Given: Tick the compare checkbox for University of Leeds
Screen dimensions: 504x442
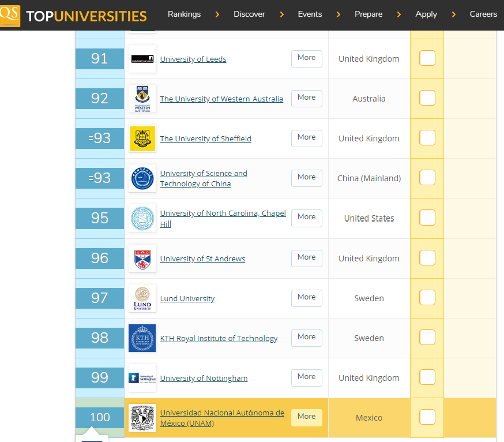Looking at the screenshot, I should [427, 58].
